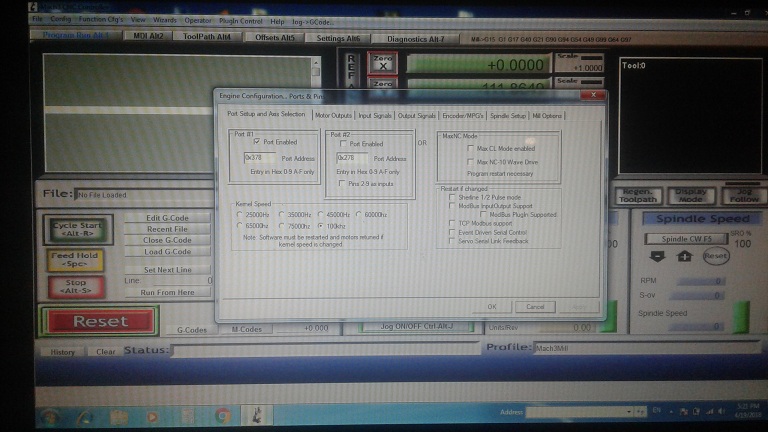Open the Config menu
Screen dimensions: 768x432
point(60,20)
